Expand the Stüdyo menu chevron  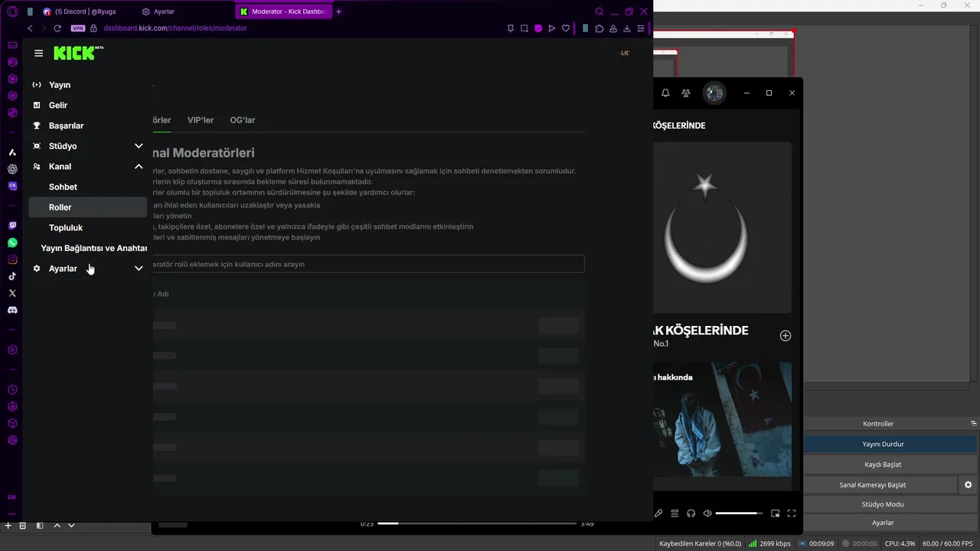point(139,146)
